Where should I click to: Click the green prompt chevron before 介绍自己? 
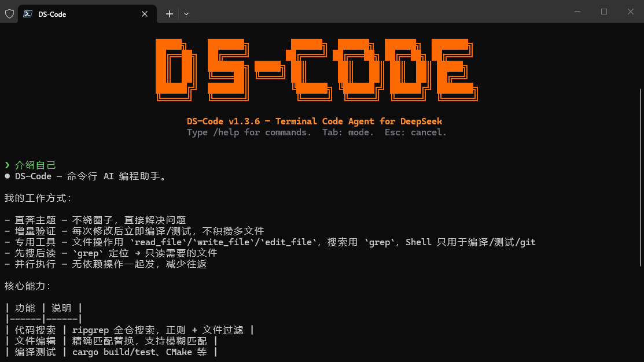click(x=7, y=165)
